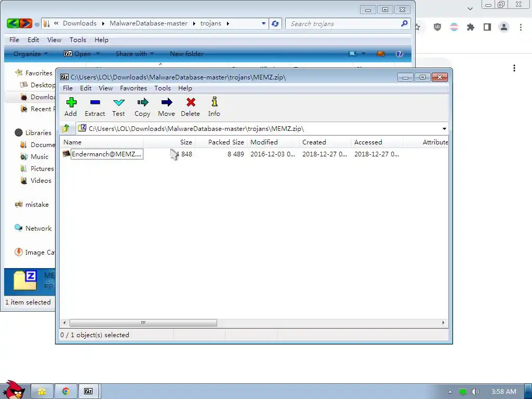
Task: Click the Explorer help question mark icon
Action: 400,54
